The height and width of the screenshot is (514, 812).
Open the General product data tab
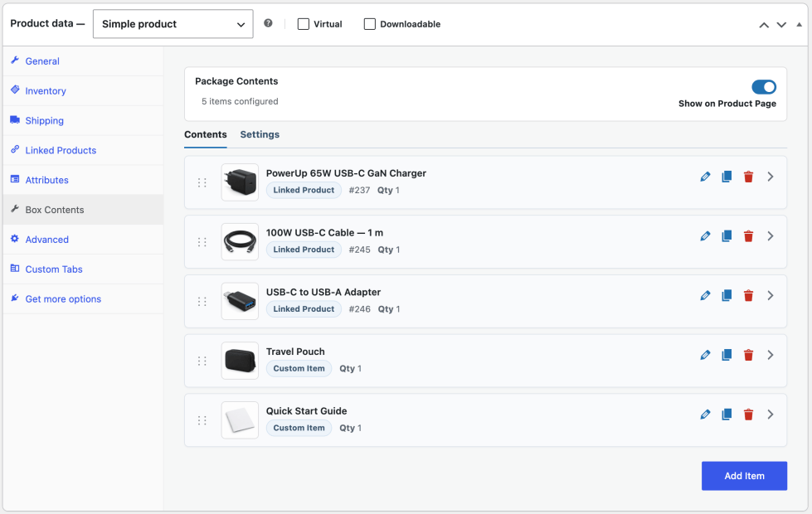pos(83,61)
